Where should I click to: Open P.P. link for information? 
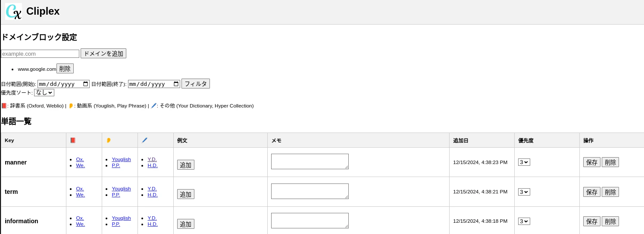tap(116, 224)
